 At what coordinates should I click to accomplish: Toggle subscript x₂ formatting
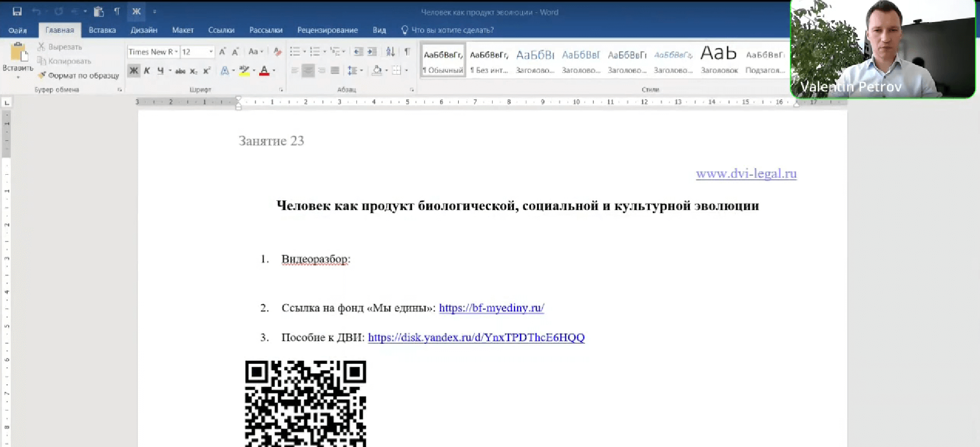pos(193,71)
